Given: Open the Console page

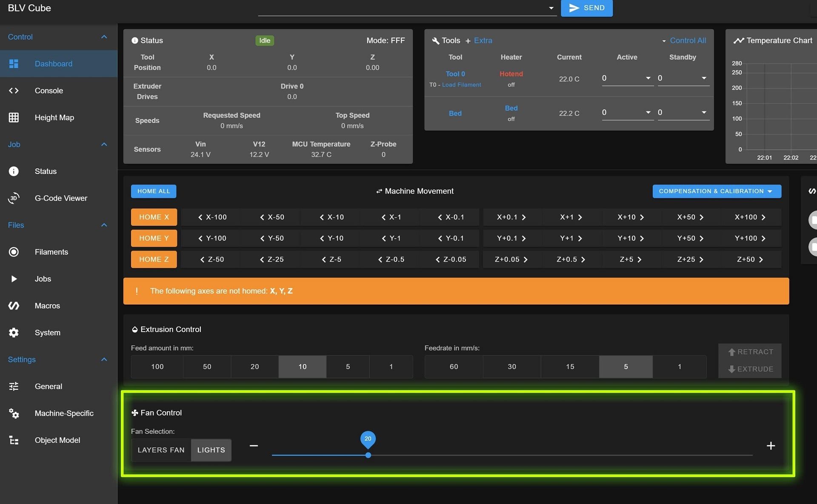Looking at the screenshot, I should pyautogui.click(x=59, y=91).
